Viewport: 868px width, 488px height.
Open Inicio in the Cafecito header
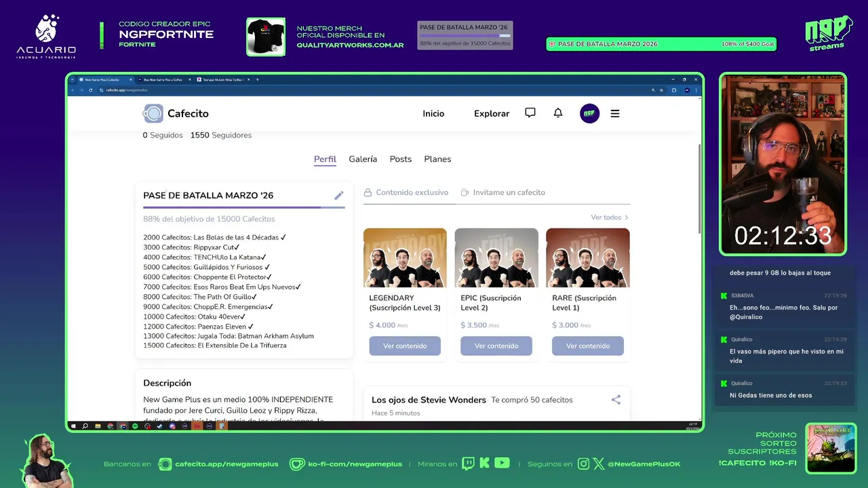[433, 114]
